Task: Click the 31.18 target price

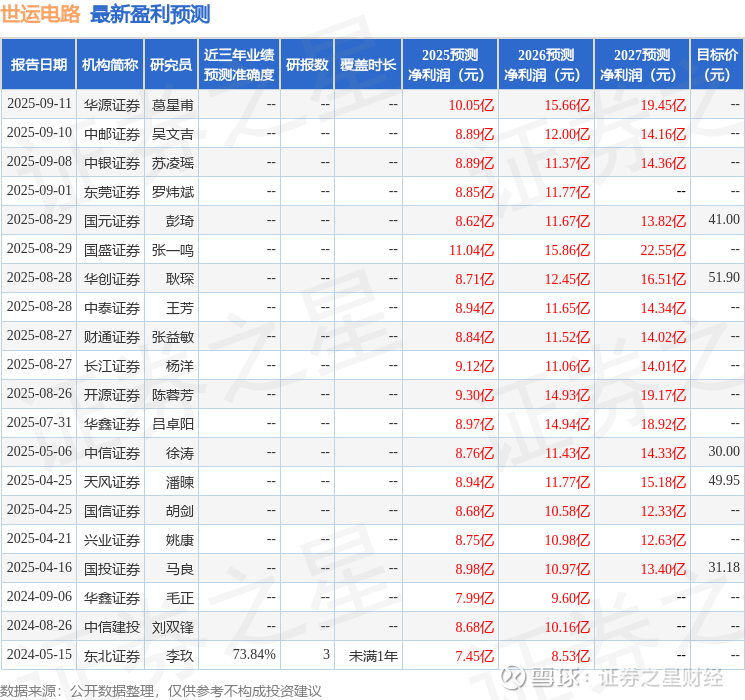Action: pyautogui.click(x=724, y=567)
